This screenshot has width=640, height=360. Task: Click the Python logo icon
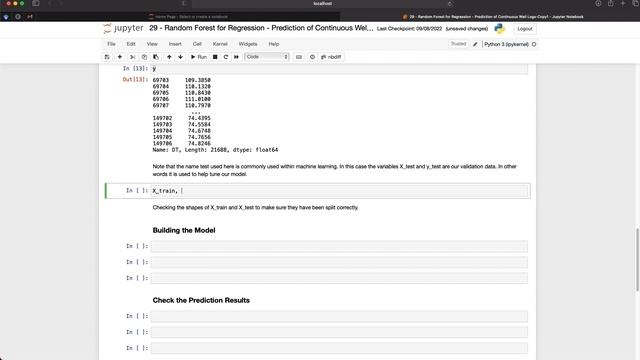[500, 29]
